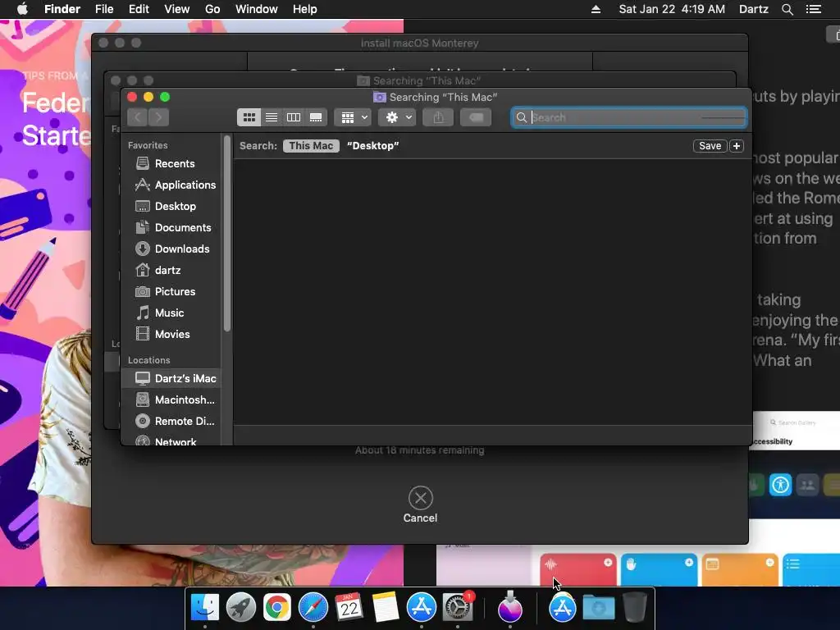Viewport: 840px width, 630px height.
Task: Select the "Desktop" search scope
Action: point(373,146)
